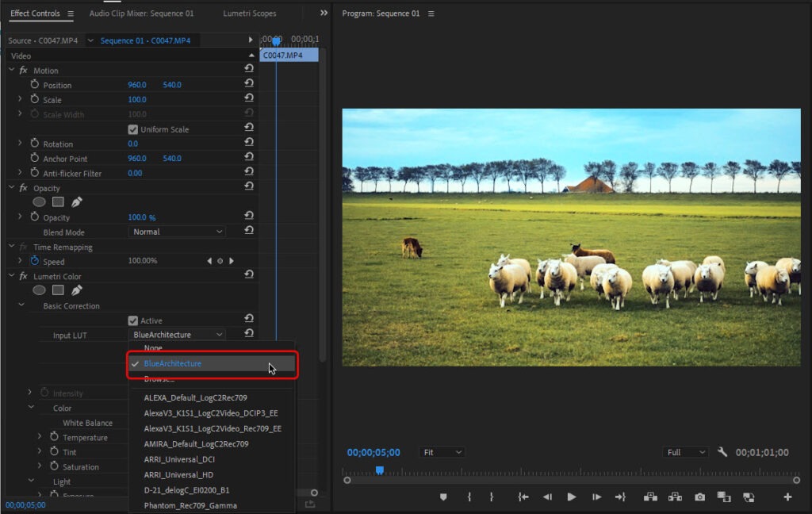Image resolution: width=812 pixels, height=514 pixels.
Task: Collapse the Motion effect section
Action: coord(11,71)
